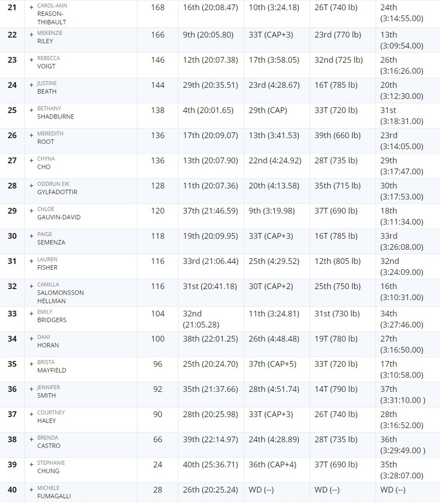Click plus icon beside Camilla Salomonsson Hellman
The image size is (440, 504).
[x=31, y=286]
